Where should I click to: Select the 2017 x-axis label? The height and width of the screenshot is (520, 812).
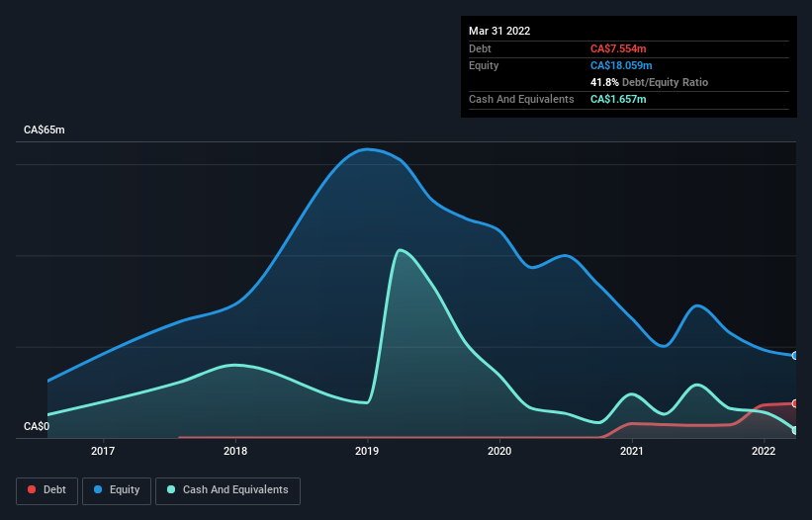pyautogui.click(x=103, y=451)
